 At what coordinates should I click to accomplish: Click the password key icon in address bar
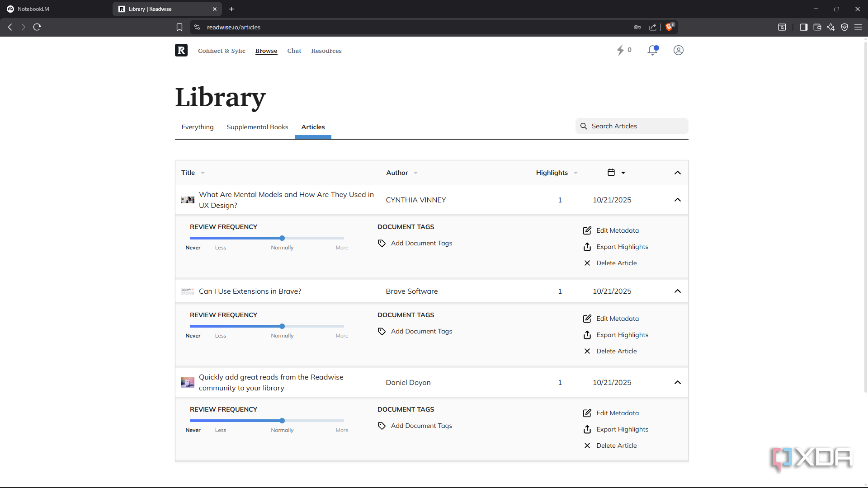point(637,27)
